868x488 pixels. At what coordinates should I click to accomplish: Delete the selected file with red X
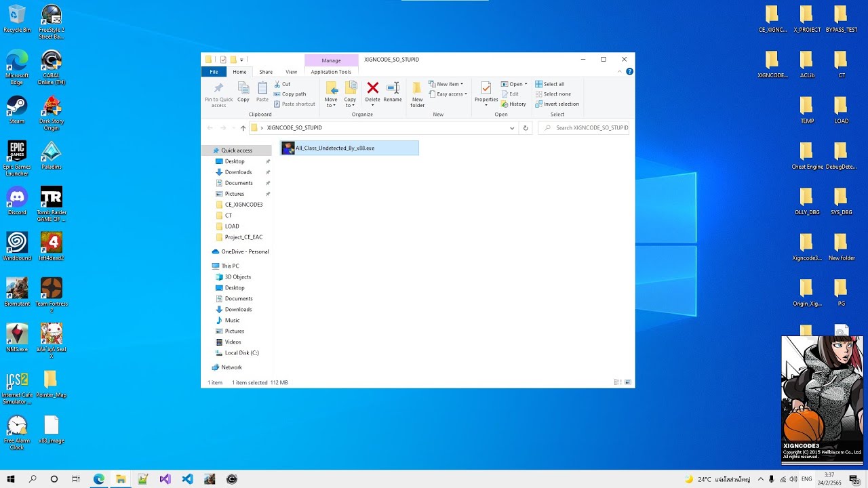372,87
